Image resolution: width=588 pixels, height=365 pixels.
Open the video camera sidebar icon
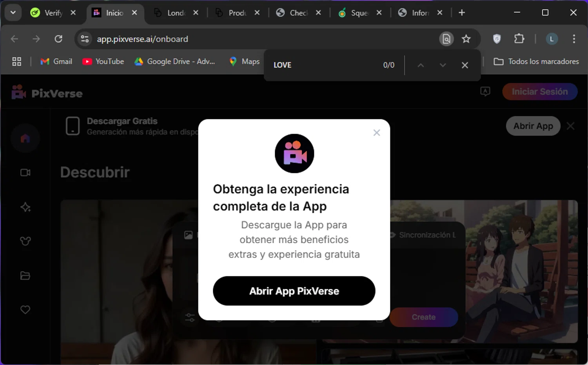[x=25, y=173]
